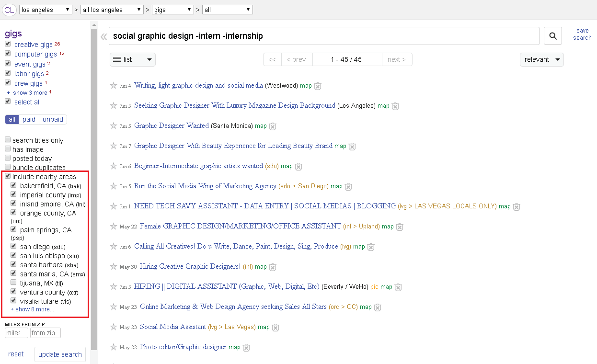
Task: Favorite the Social Media Assistant listing
Action: (x=114, y=327)
